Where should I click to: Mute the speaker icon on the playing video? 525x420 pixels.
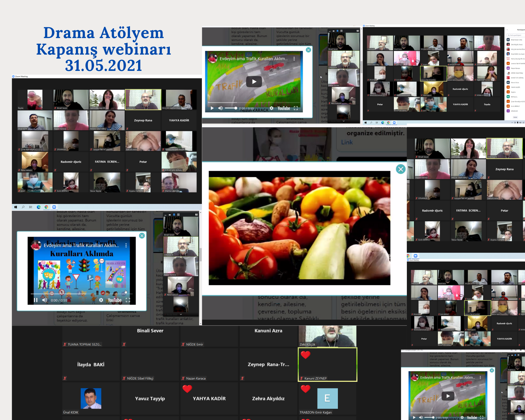coord(45,300)
